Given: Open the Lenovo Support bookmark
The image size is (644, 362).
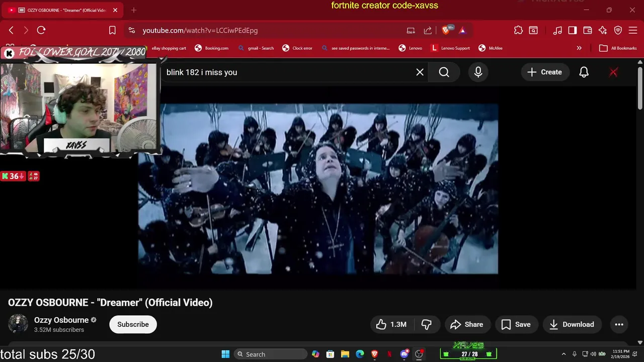Looking at the screenshot, I should (450, 48).
